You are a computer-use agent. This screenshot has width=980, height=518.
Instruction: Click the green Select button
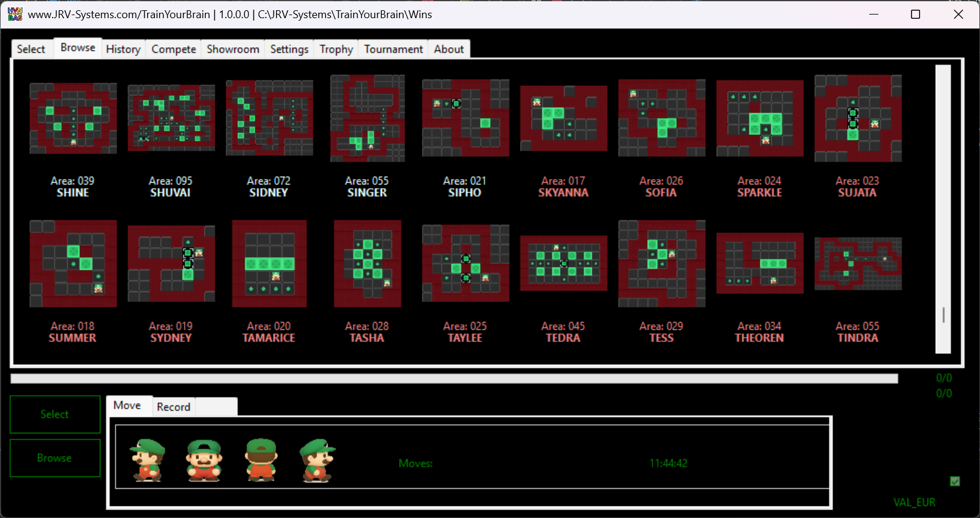pos(55,415)
